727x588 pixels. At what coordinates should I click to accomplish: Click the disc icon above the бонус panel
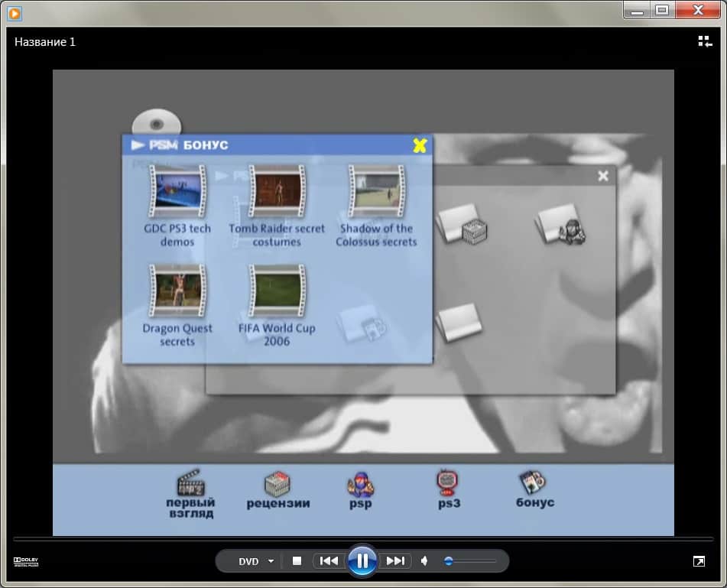point(156,123)
